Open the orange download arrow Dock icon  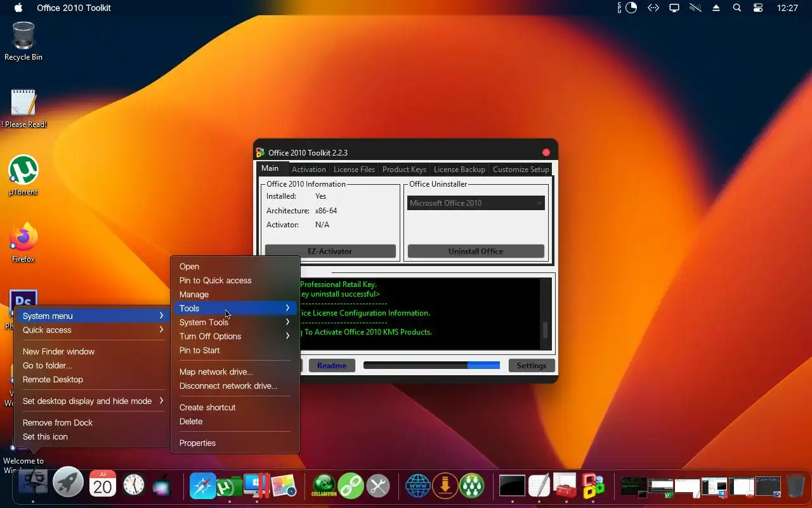point(445,486)
